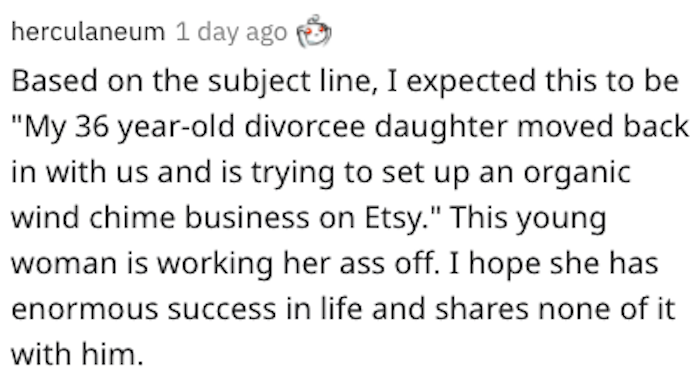The image size is (700, 379).
Task: Click the word 'organic' in the comment
Action: [577, 173]
